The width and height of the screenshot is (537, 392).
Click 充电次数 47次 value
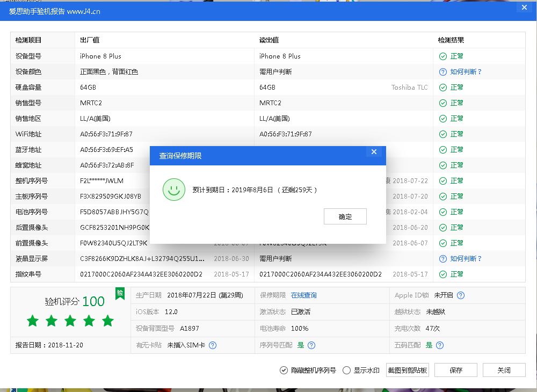pyautogui.click(x=432, y=328)
